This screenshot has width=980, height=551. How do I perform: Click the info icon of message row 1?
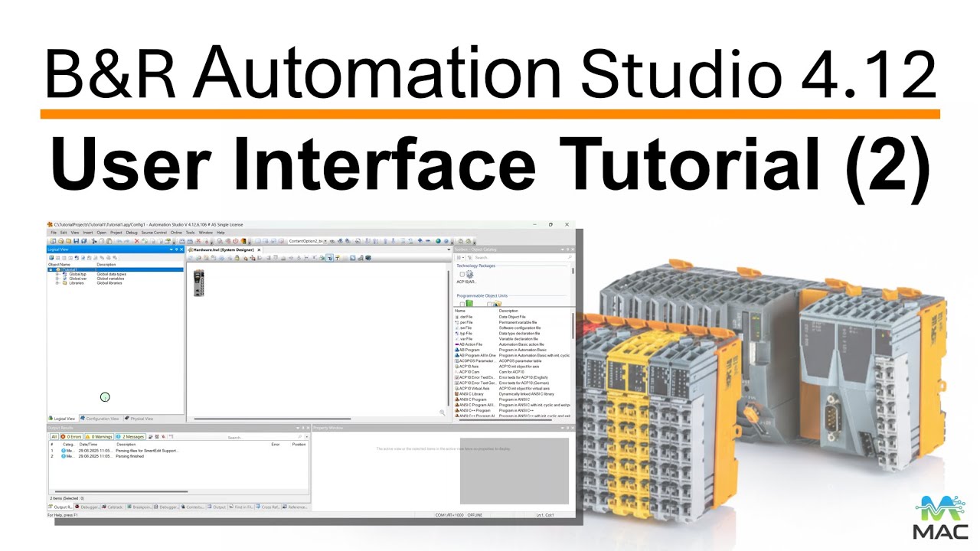point(64,451)
